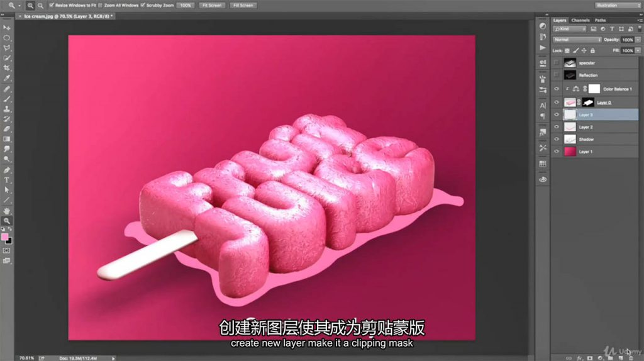644x361 pixels.
Task: Click the Zoom Out magnifier icon
Action: click(40, 5)
